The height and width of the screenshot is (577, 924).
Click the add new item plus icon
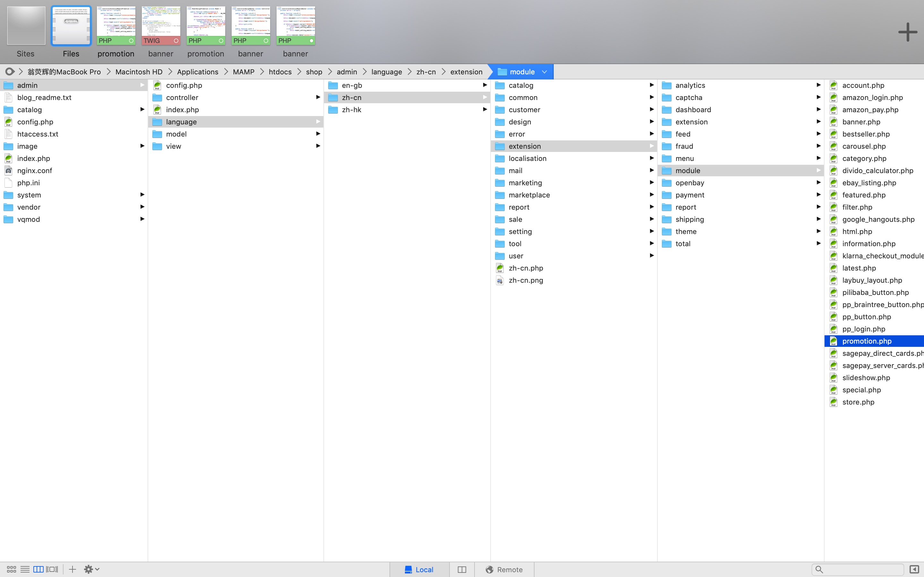pyautogui.click(x=72, y=569)
